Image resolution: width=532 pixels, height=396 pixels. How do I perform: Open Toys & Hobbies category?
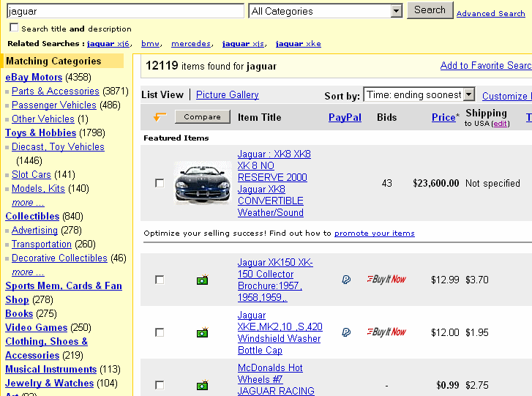(40, 132)
